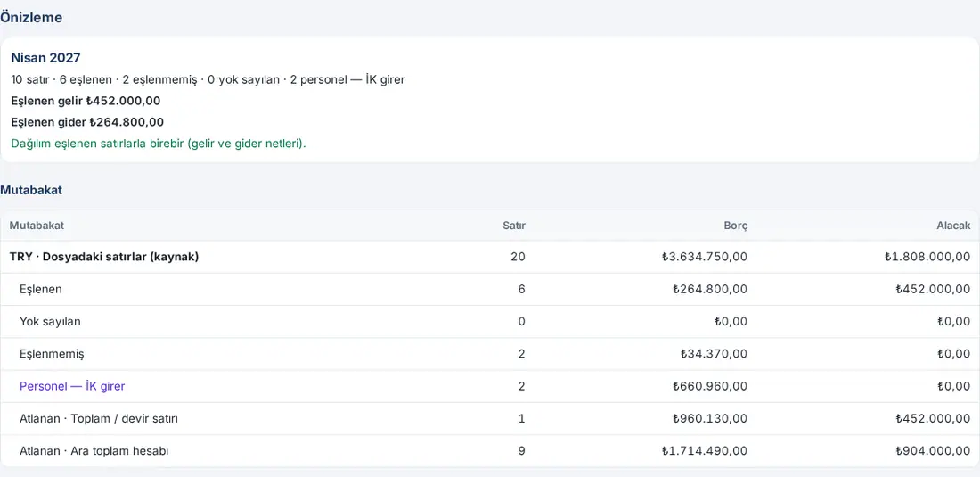
Task: Click the Eşlenmemiş row credit ₺0,00
Action: click(x=954, y=354)
